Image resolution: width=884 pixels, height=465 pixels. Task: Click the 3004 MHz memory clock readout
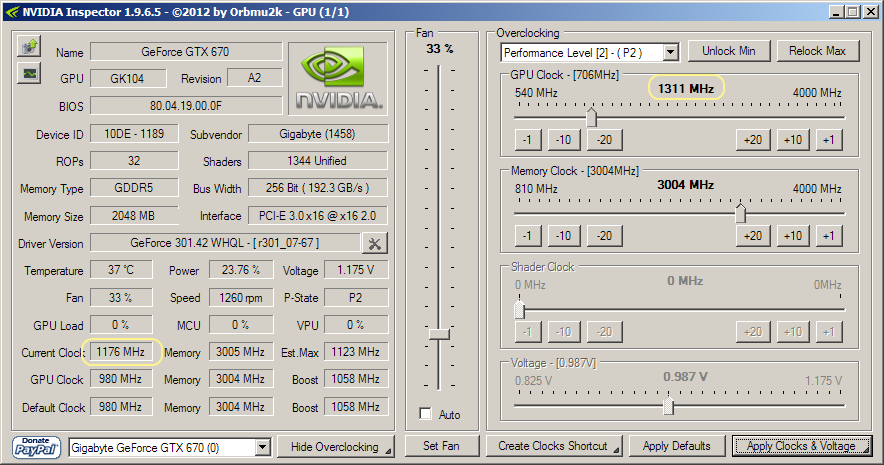tap(686, 185)
